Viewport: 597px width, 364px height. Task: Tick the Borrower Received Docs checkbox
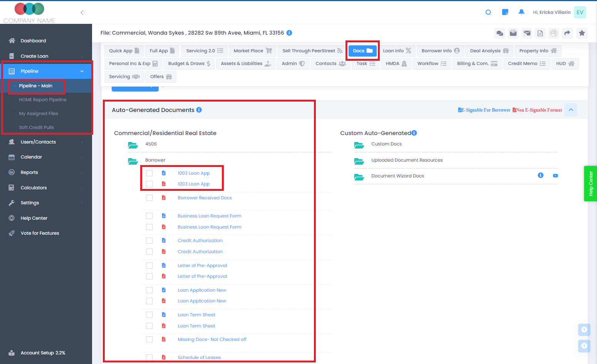click(149, 198)
